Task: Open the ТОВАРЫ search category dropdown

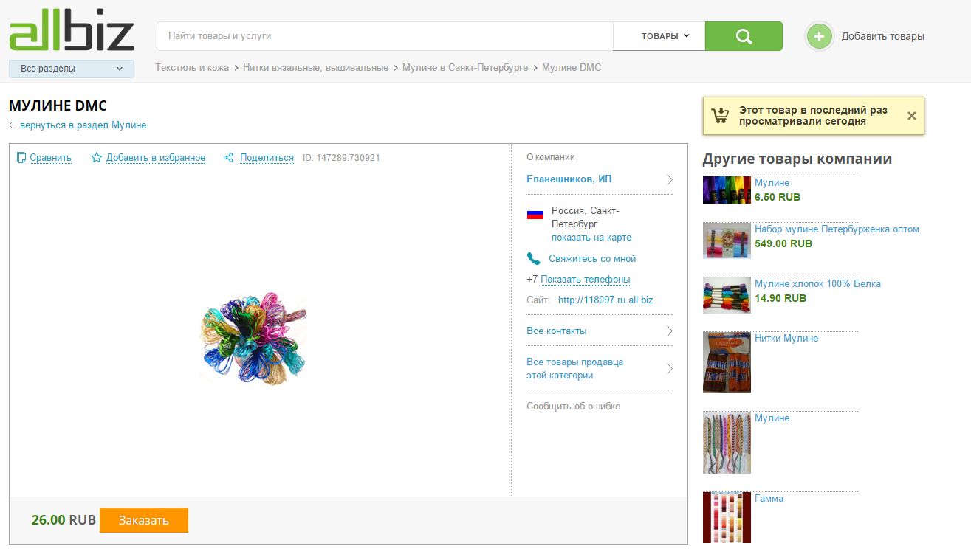Action: coord(659,36)
